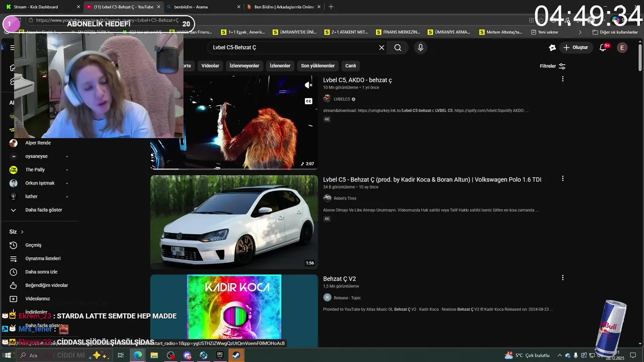Switch to 'Ben Bildim | Arkadaşlarınla Online' tab

284,7
